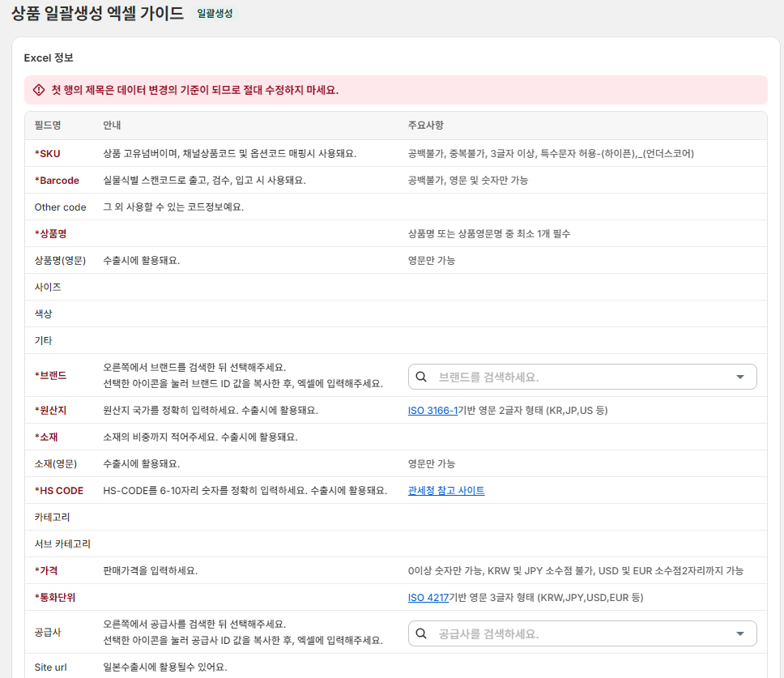
Task: Select the *Barcode field name
Action: pyautogui.click(x=57, y=181)
